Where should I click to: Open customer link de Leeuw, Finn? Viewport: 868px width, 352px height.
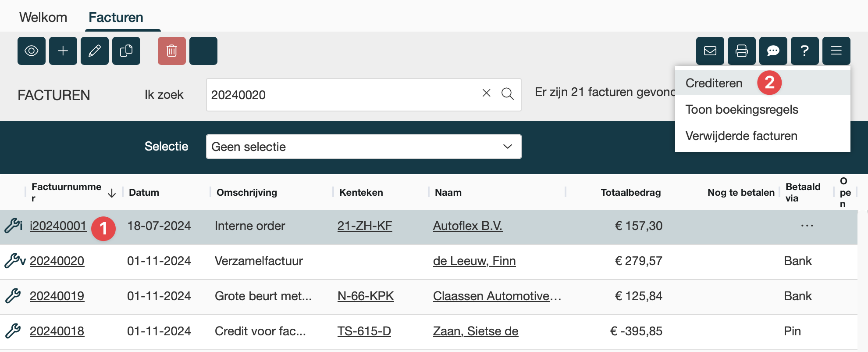(474, 261)
